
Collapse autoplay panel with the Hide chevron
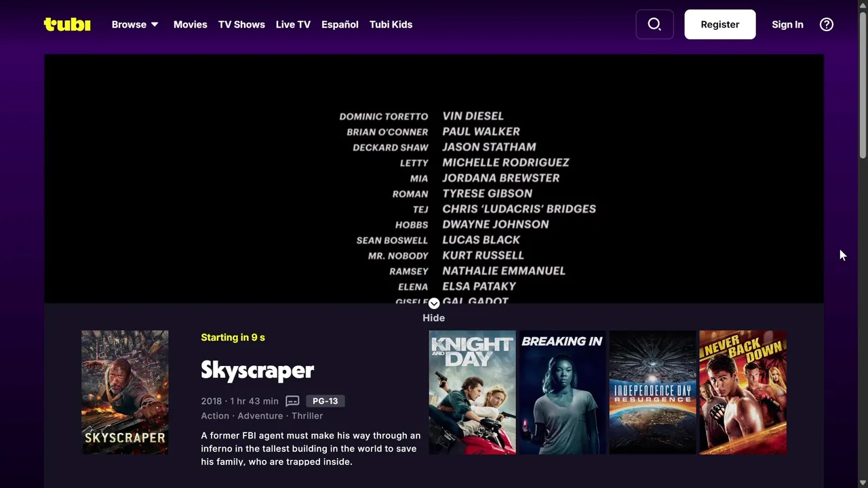click(434, 304)
